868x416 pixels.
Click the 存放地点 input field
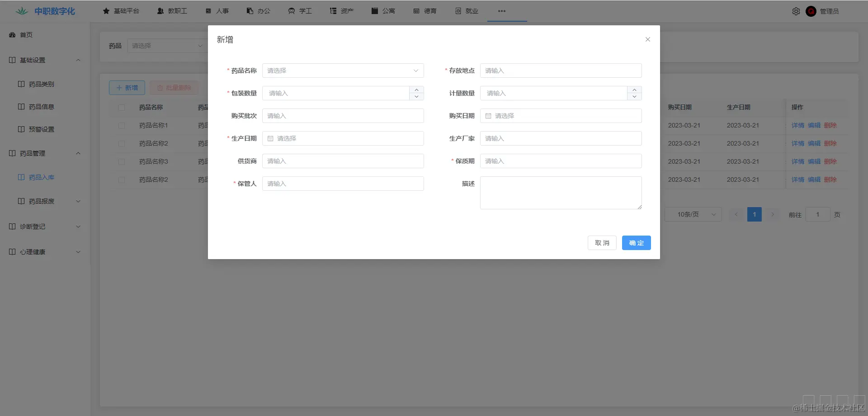click(561, 71)
